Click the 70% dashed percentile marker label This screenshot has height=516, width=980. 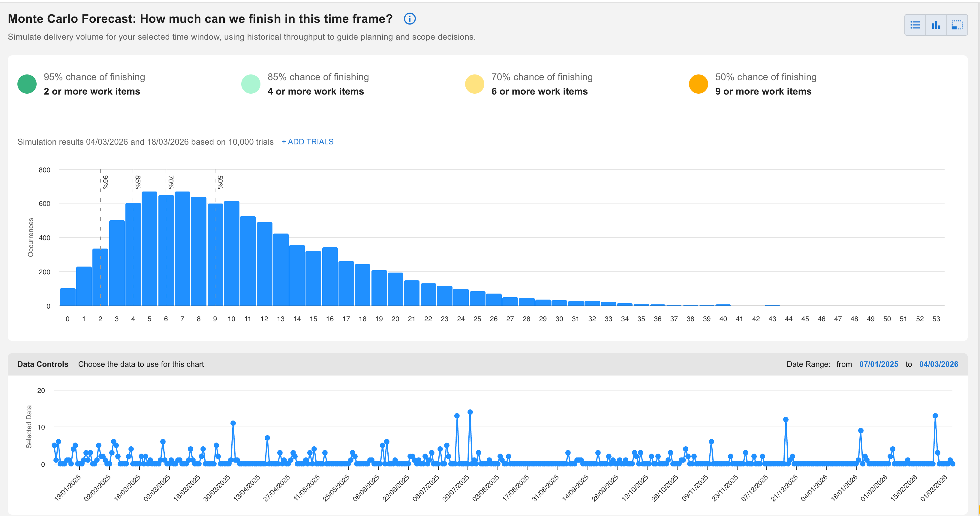tap(170, 182)
